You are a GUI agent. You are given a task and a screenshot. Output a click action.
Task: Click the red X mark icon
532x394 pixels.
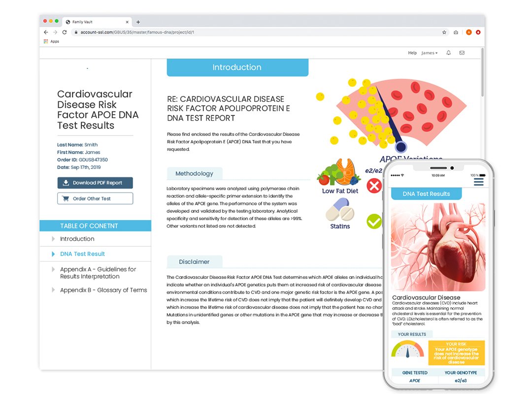tap(374, 186)
